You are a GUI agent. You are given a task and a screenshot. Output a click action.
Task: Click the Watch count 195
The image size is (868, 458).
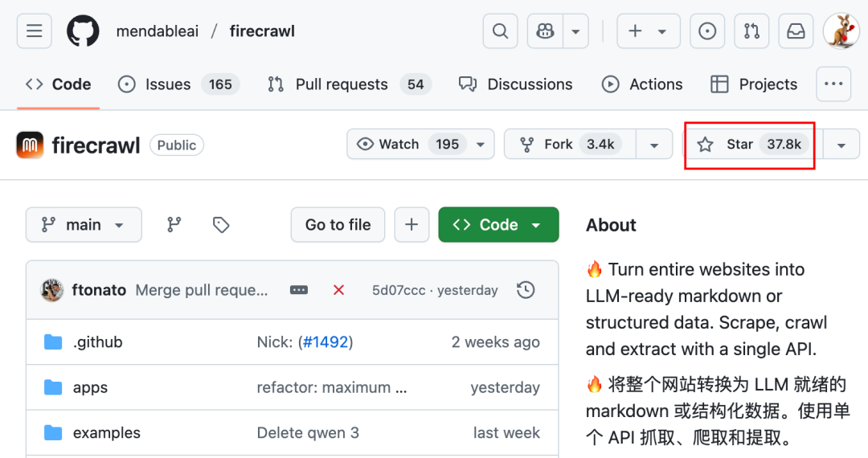click(448, 145)
